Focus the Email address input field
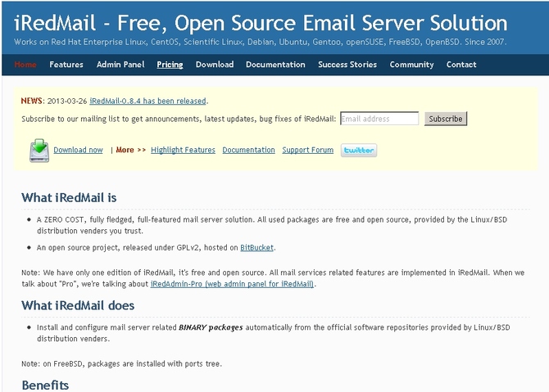The image size is (549, 392). [379, 119]
